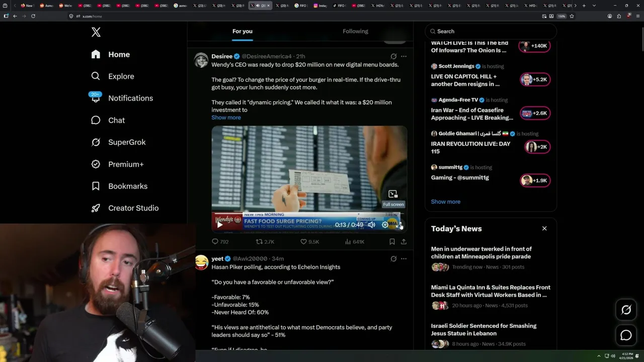The width and height of the screenshot is (644, 362).
Task: Open the Explore page
Action: [113, 76]
